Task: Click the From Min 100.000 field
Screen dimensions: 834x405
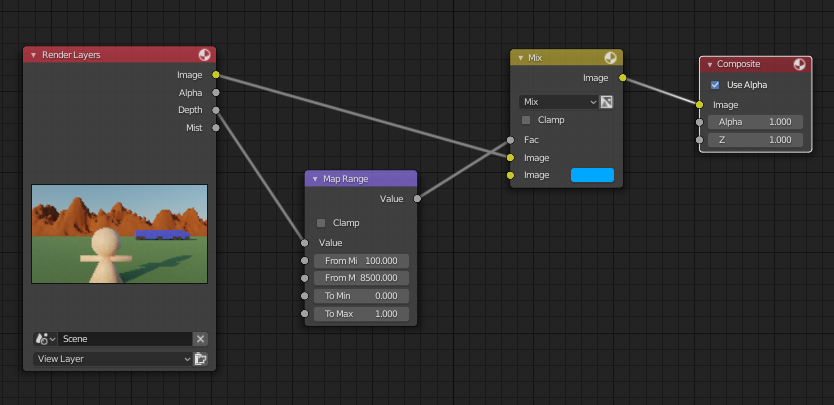Action: click(361, 261)
